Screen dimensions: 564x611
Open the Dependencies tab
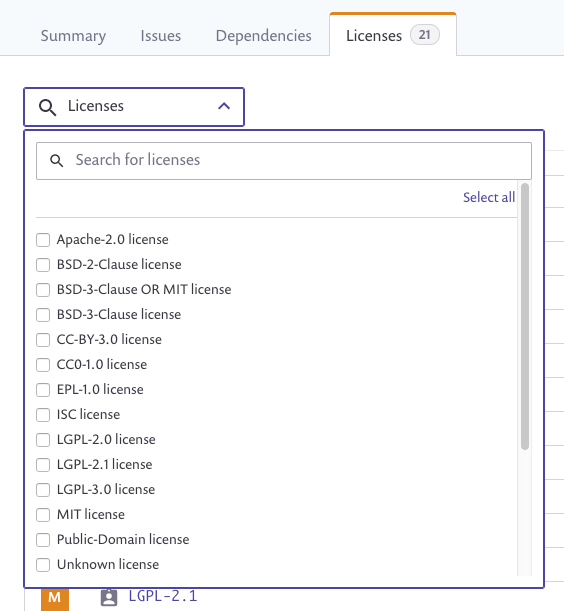[263, 36]
